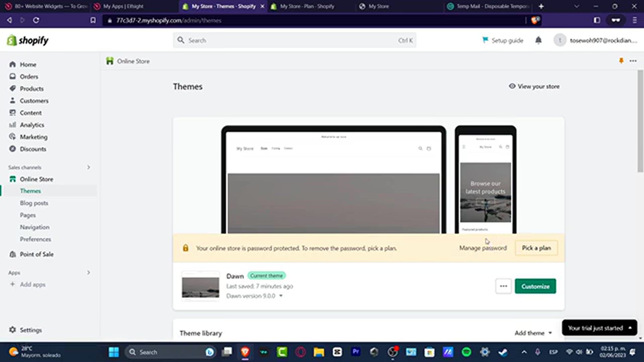Viewport: 644px width, 362px height.
Task: Click the notifications bell icon
Action: 538,40
